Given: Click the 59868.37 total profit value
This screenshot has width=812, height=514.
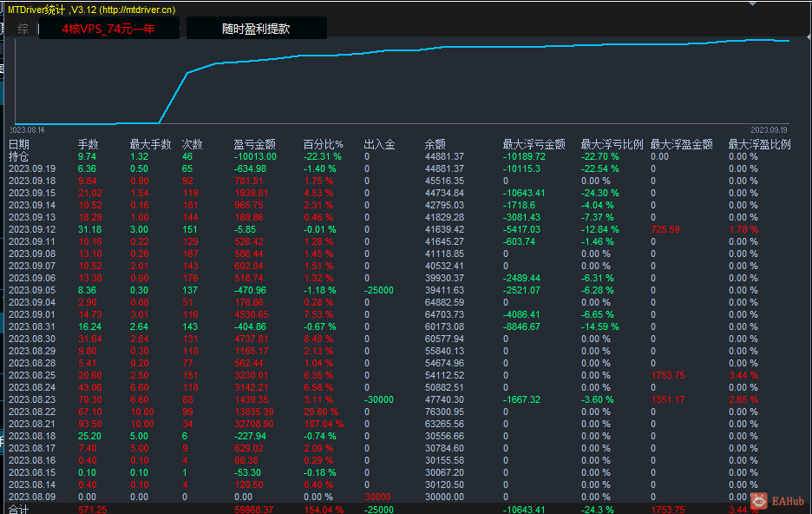Looking at the screenshot, I should (253, 510).
